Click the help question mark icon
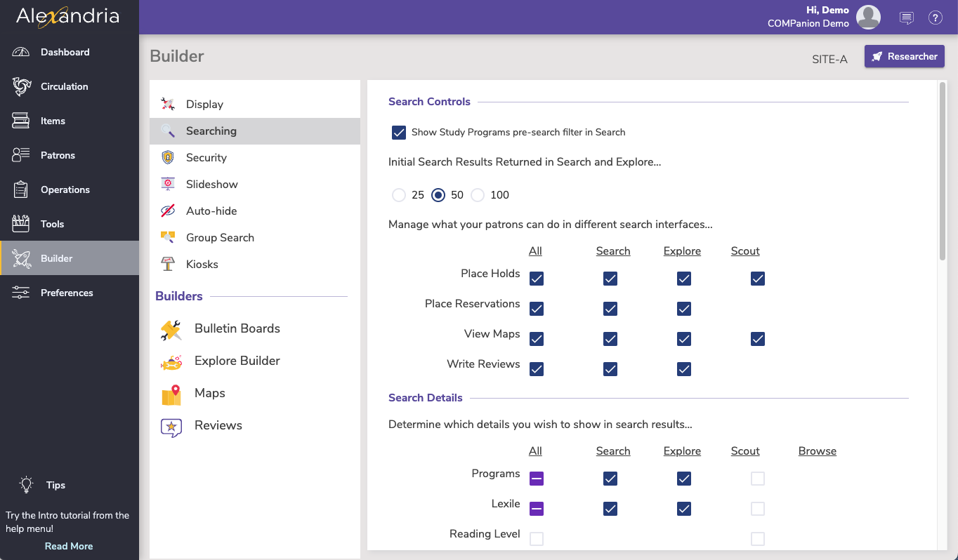This screenshot has height=560, width=958. pos(936,18)
